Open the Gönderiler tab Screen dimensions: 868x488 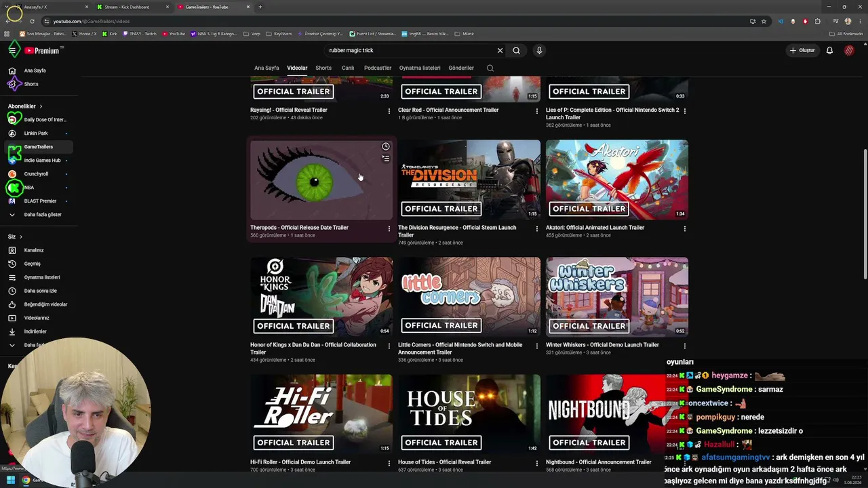coord(461,68)
